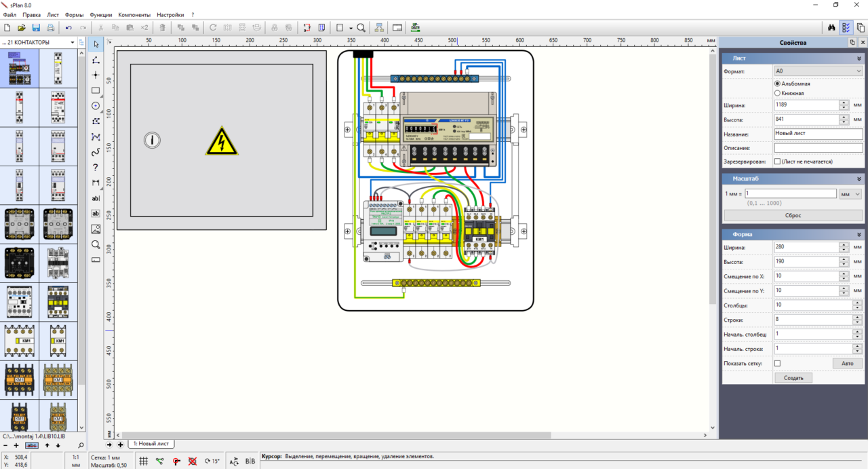Click the Создать button
This screenshot has width=868, height=469.
[x=793, y=378]
